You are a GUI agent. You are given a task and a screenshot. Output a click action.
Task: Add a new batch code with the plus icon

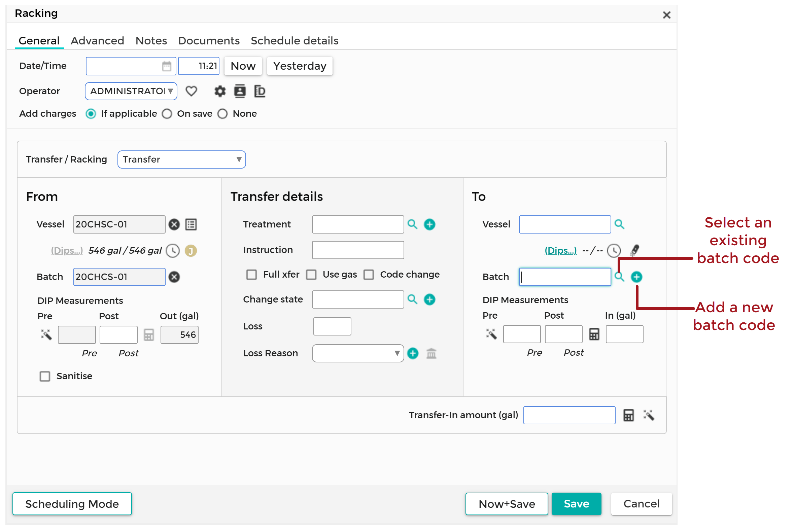coord(636,277)
